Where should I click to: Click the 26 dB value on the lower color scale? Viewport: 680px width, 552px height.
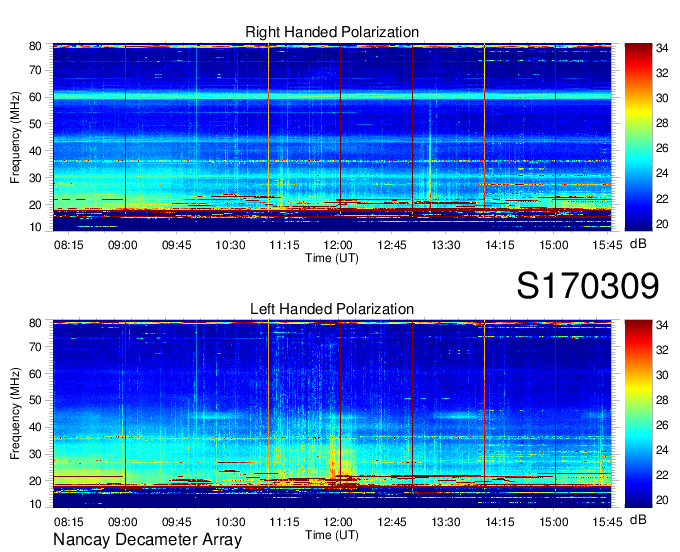pyautogui.click(x=662, y=425)
